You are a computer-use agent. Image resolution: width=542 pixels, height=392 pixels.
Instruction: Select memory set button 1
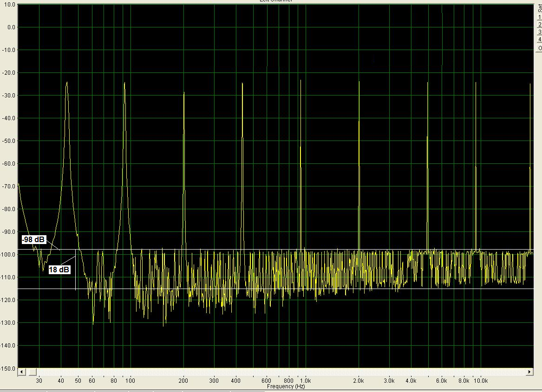[539, 17]
